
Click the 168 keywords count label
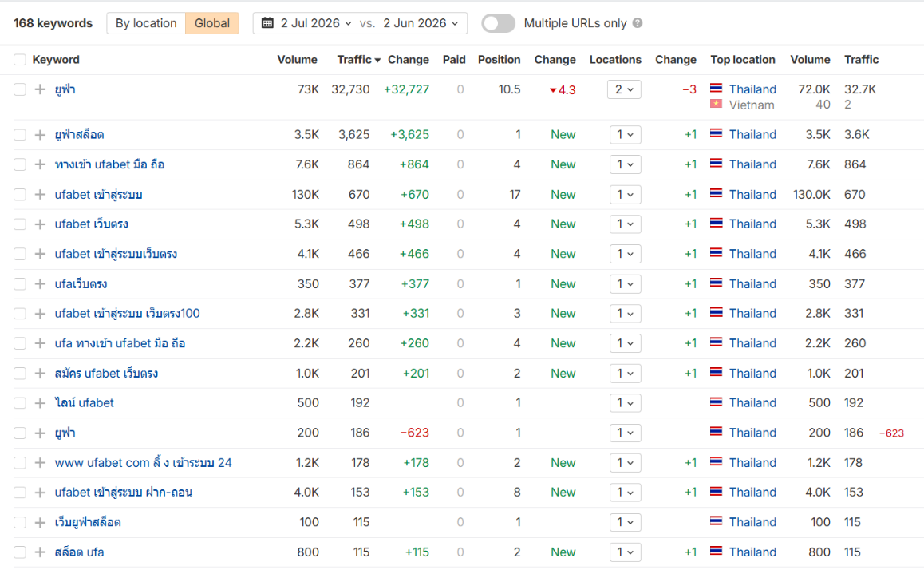click(x=53, y=23)
